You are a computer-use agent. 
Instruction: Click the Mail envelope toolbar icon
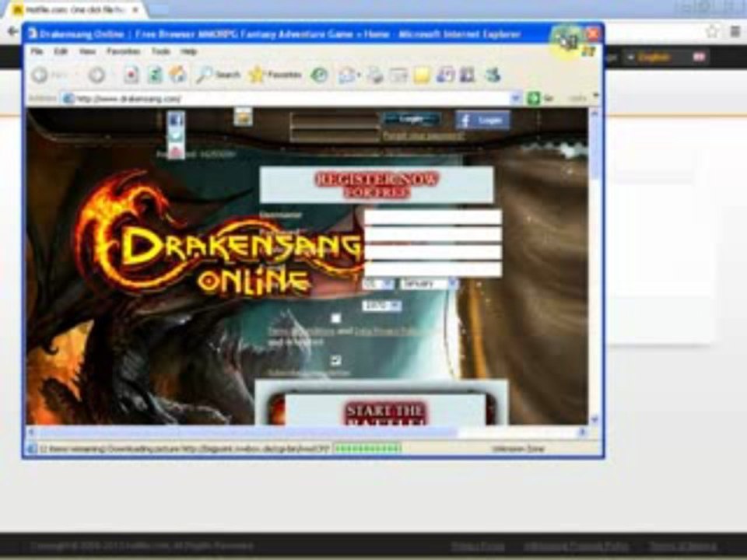[x=347, y=75]
